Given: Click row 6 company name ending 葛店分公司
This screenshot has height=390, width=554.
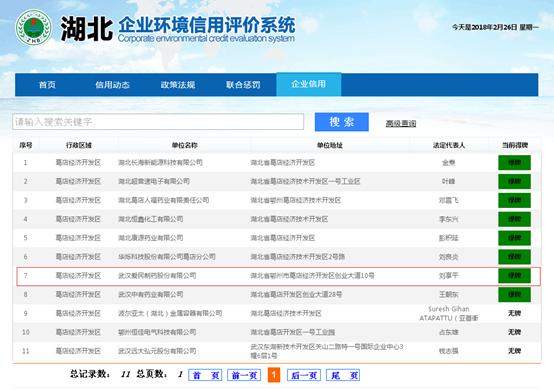Looking at the screenshot, I should 167,257.
